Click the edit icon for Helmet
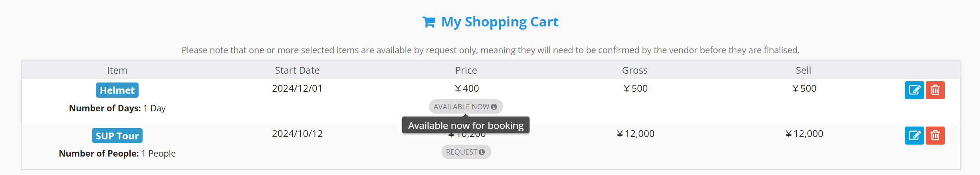This screenshot has height=175, width=980. click(914, 90)
